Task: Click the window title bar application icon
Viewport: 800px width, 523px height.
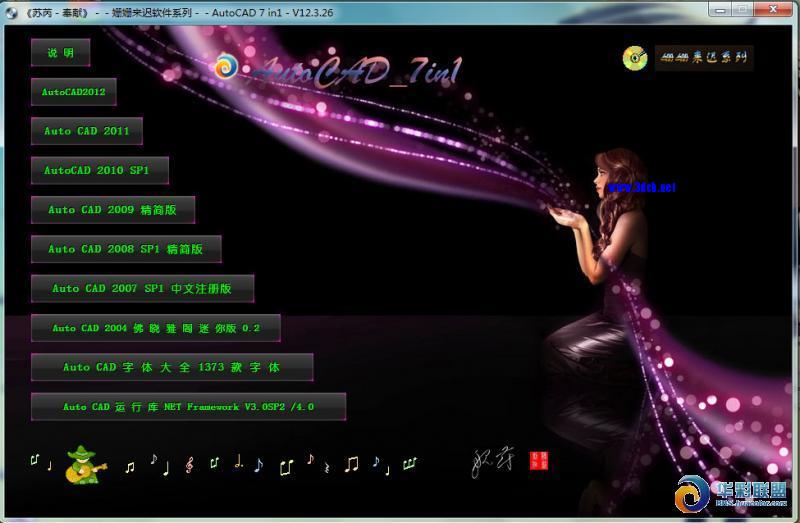Action: click(12, 12)
